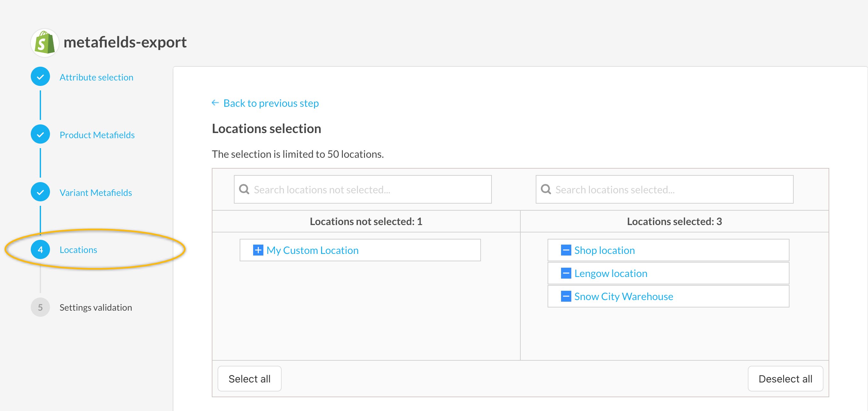Click the minus icon for Shop location
Image resolution: width=868 pixels, height=411 pixels.
tap(566, 250)
